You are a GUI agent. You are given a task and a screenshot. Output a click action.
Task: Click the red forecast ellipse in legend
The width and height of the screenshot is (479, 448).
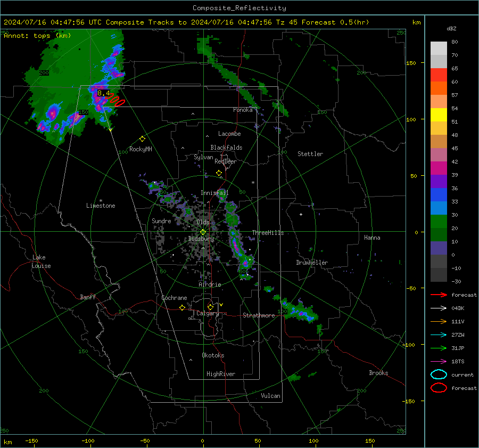pyautogui.click(x=439, y=388)
